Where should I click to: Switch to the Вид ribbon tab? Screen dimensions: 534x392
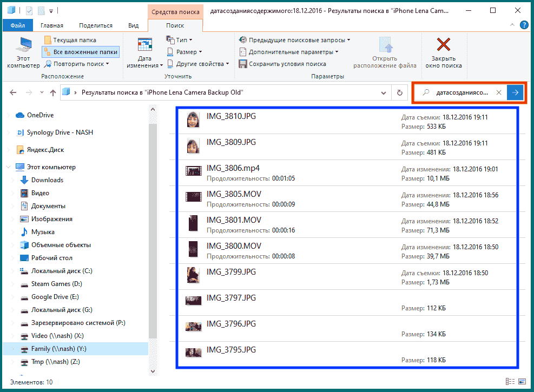[x=133, y=25]
